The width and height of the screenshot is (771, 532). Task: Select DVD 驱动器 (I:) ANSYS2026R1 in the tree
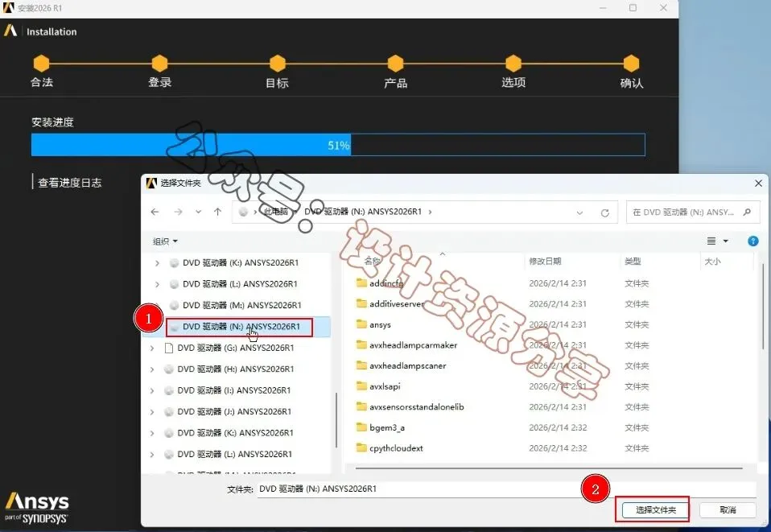[234, 390]
